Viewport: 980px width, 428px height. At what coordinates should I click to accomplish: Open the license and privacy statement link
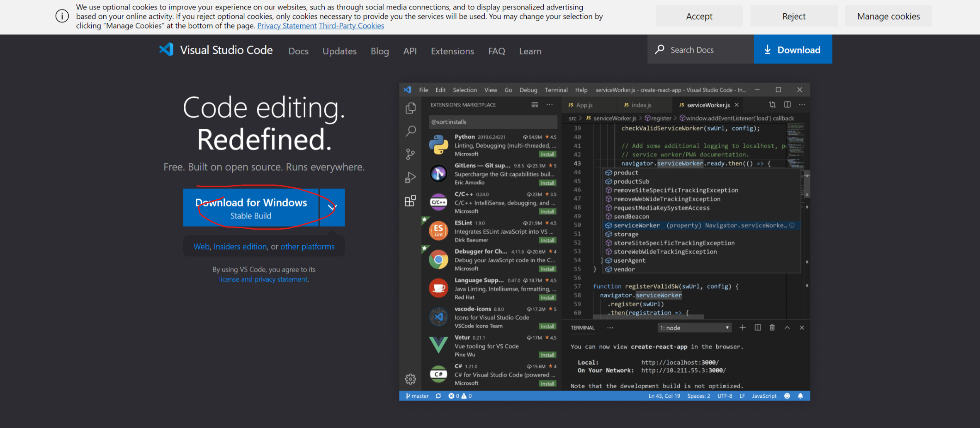pos(263,279)
